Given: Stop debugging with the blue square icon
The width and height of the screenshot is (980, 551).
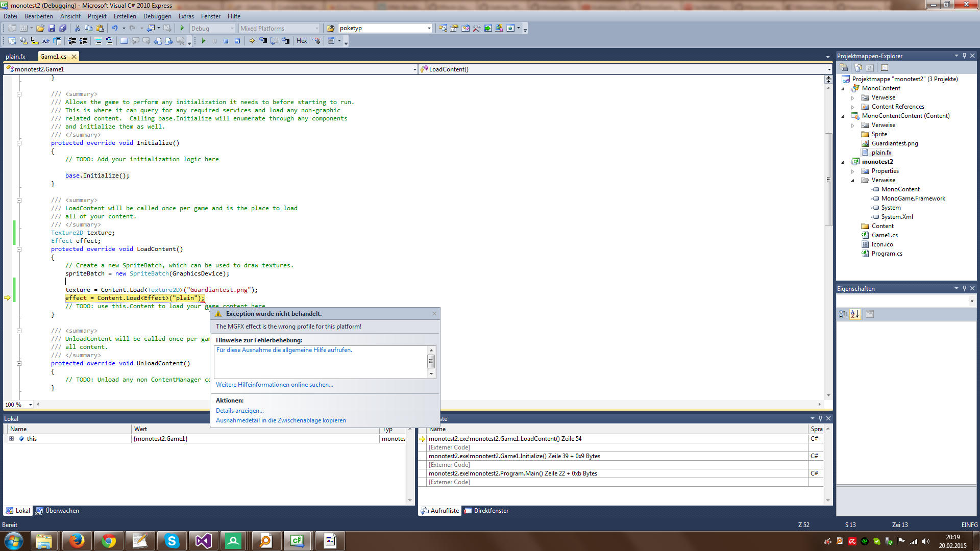Looking at the screenshot, I should pyautogui.click(x=226, y=41).
